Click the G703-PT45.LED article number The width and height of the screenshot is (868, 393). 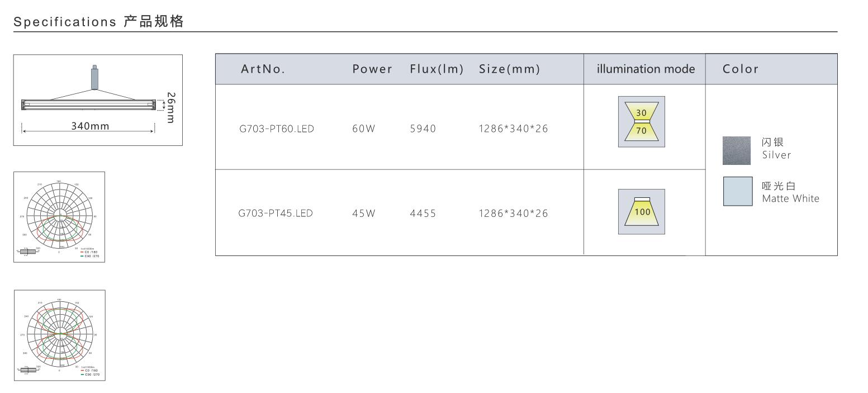pyautogui.click(x=276, y=213)
